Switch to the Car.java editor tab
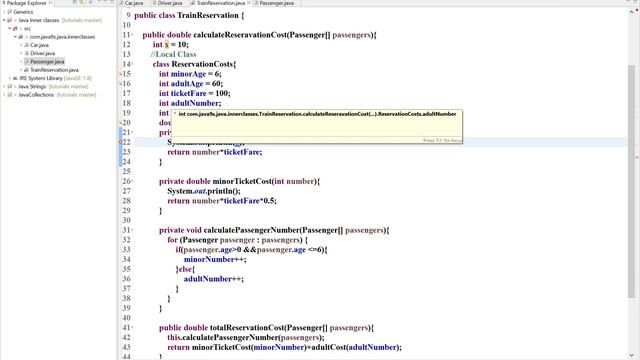Screen dimensions: 640x360 (x=131, y=3)
